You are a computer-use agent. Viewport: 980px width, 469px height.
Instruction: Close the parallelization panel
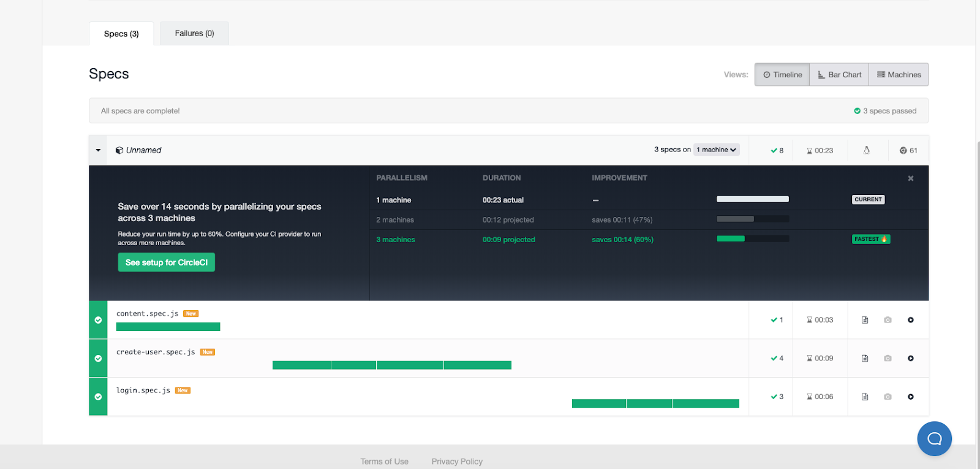point(911,178)
